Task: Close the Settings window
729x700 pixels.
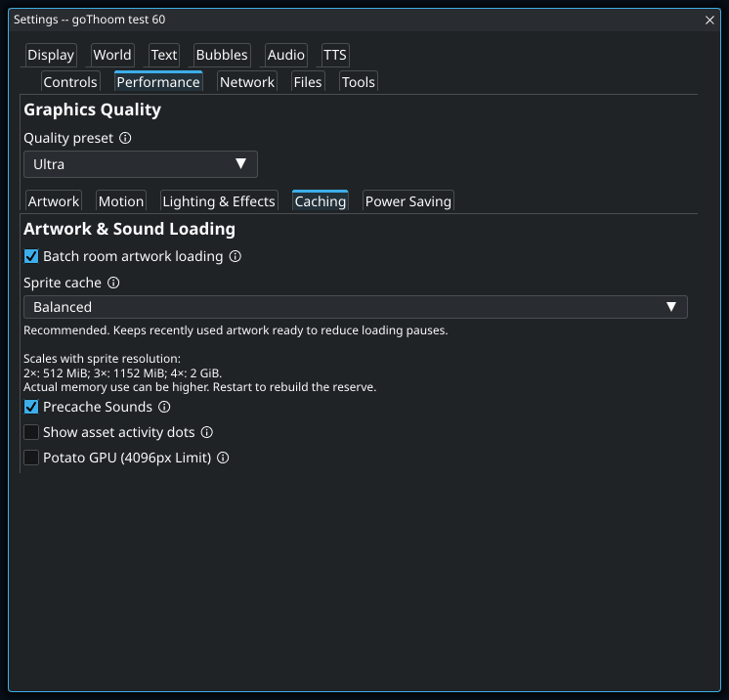Action: click(x=709, y=20)
